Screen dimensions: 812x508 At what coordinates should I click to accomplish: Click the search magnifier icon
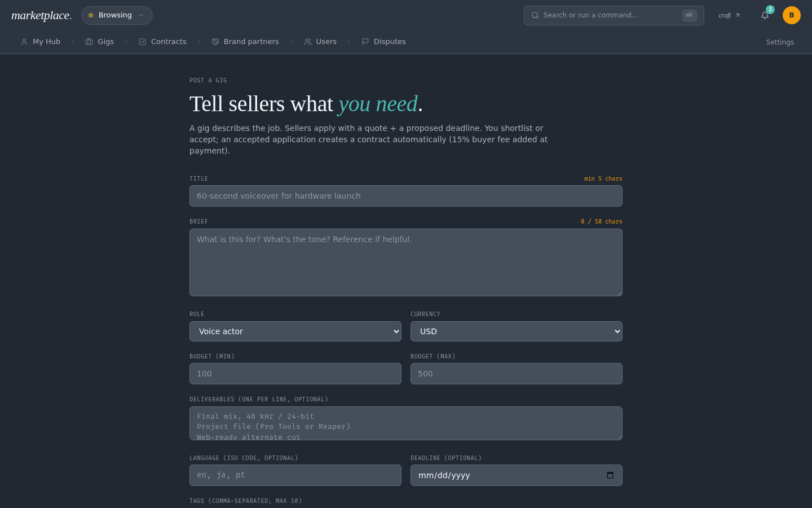click(x=535, y=15)
